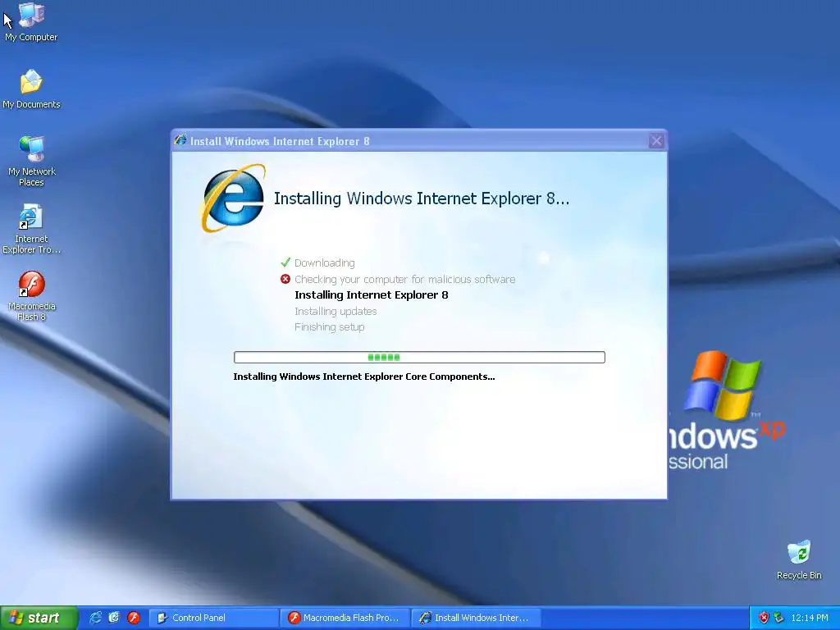Open My Computer desktop icon
The image size is (840, 630).
click(x=31, y=21)
